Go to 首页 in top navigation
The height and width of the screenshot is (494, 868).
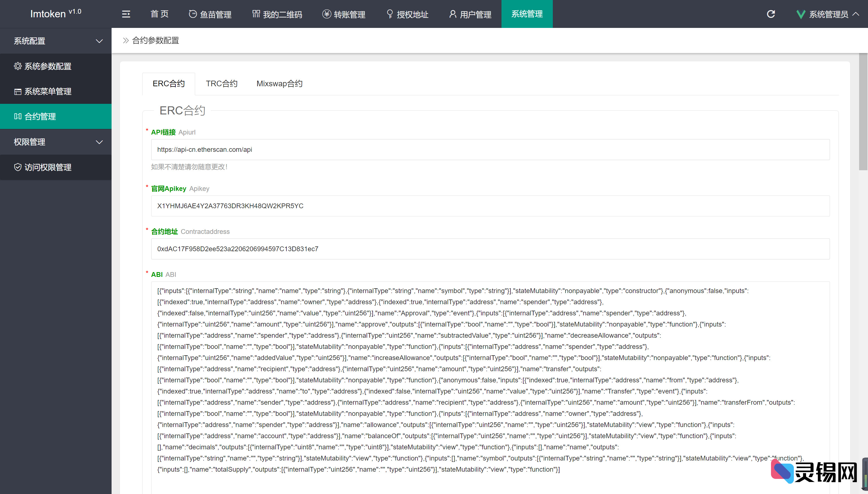(x=159, y=14)
